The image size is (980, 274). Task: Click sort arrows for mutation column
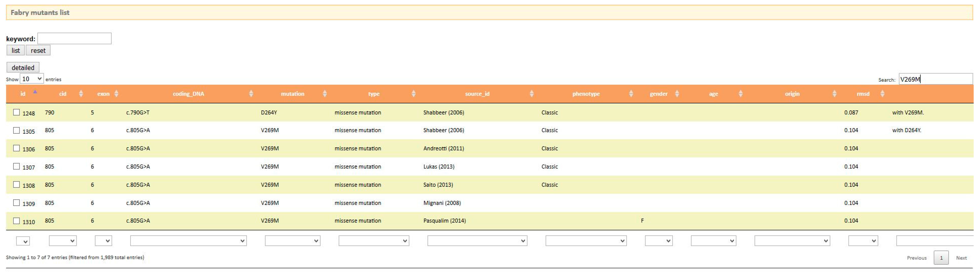point(325,94)
